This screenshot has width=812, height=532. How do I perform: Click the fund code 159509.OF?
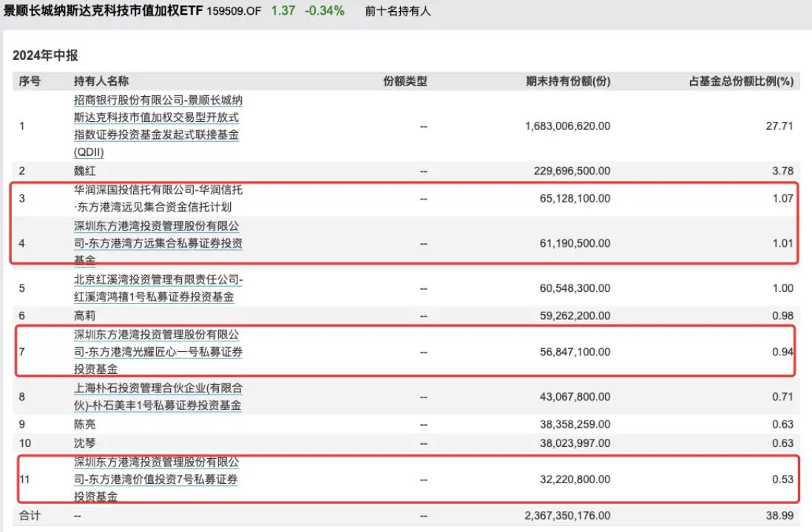[234, 11]
